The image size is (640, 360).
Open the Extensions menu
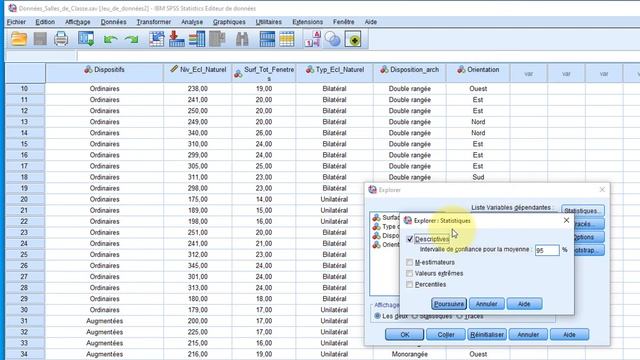pos(307,22)
